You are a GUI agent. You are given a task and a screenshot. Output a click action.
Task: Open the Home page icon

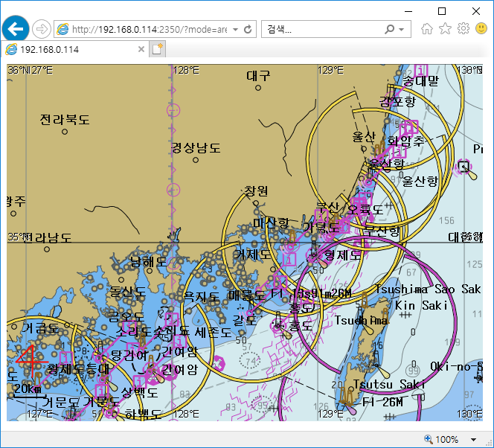[427, 29]
